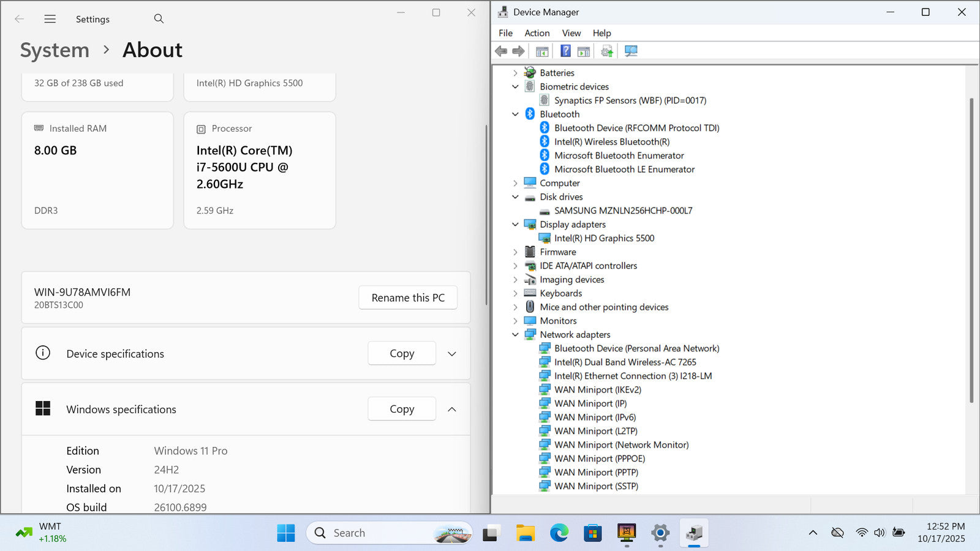Screen dimensions: 980x551
Task: Click the Batteries category icon
Action: (x=530, y=73)
